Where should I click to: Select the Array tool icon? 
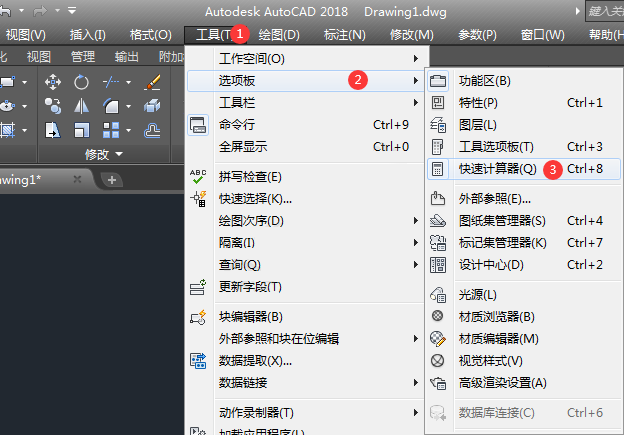pos(111,130)
